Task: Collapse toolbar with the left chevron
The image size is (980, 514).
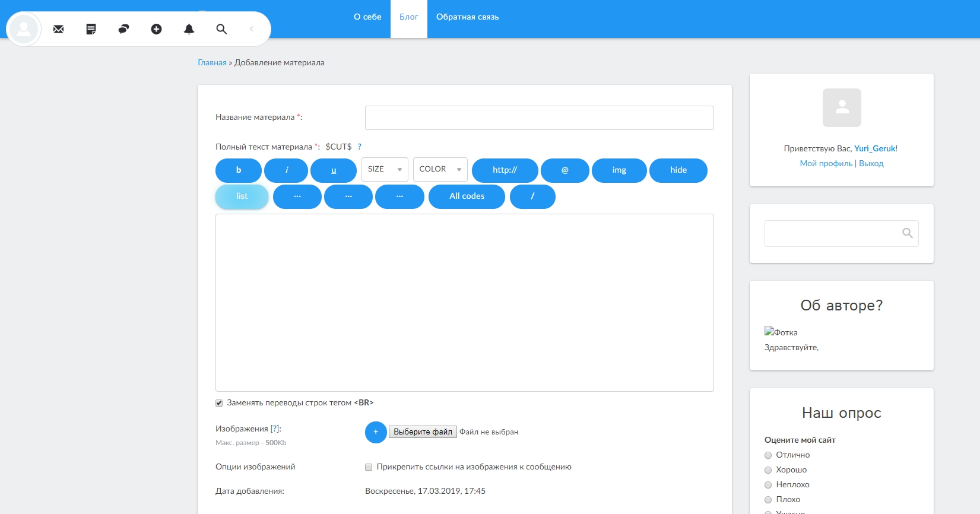Action: tap(252, 29)
